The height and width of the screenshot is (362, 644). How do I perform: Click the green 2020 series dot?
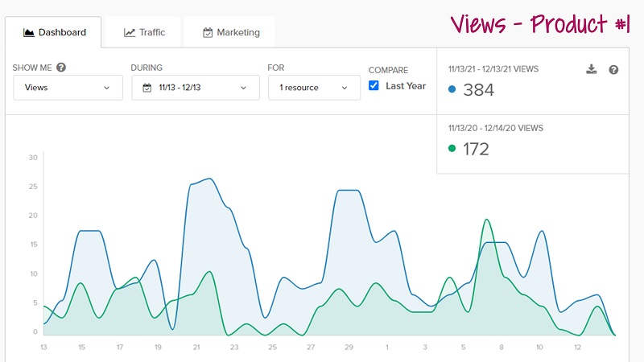pos(452,148)
